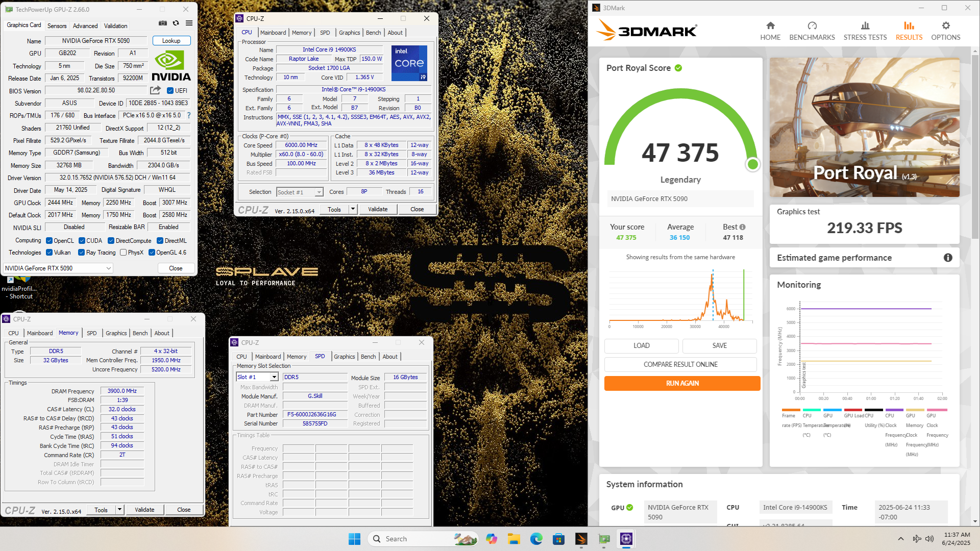This screenshot has width=980, height=551.
Task: Open the memory Slot #1 dropdown in CPU-Z
Action: point(274,377)
